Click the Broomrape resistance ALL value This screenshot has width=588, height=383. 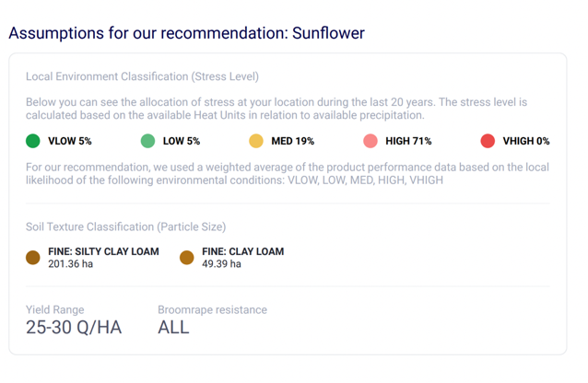(173, 327)
